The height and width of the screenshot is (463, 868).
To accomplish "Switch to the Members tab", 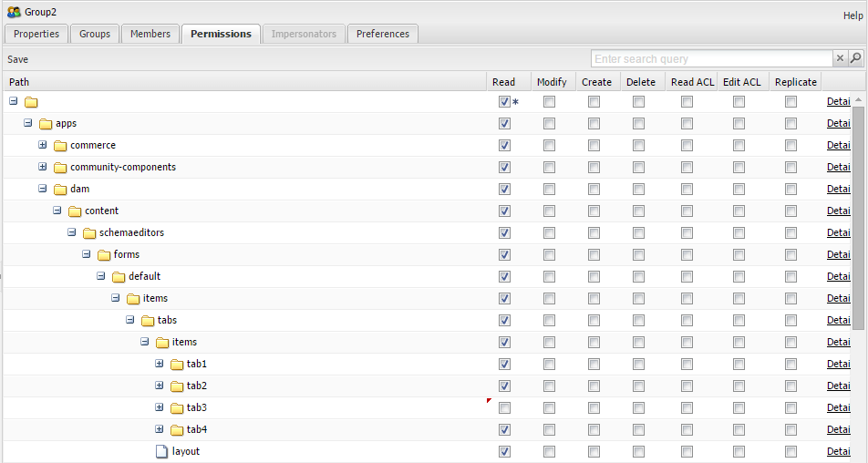I will pos(150,34).
